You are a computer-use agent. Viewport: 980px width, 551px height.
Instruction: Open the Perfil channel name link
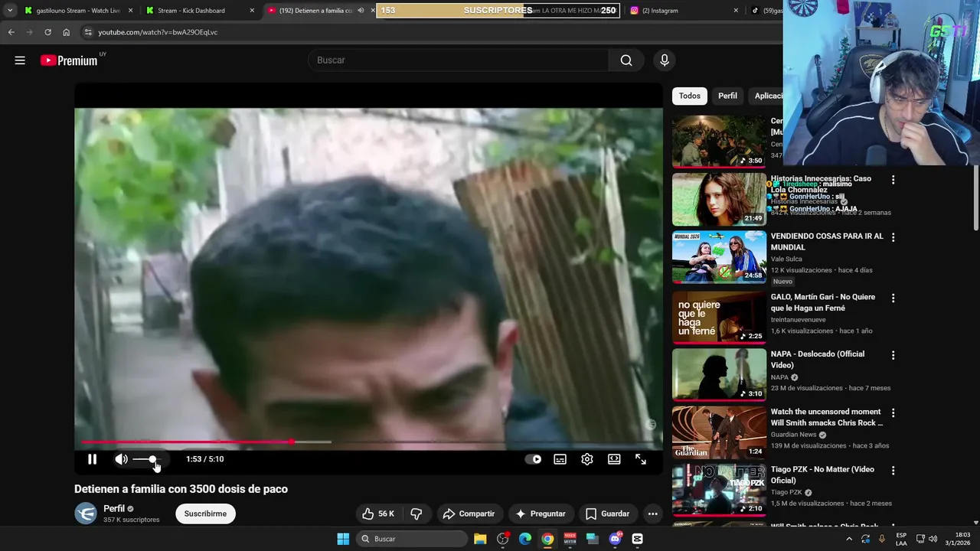[114, 508]
